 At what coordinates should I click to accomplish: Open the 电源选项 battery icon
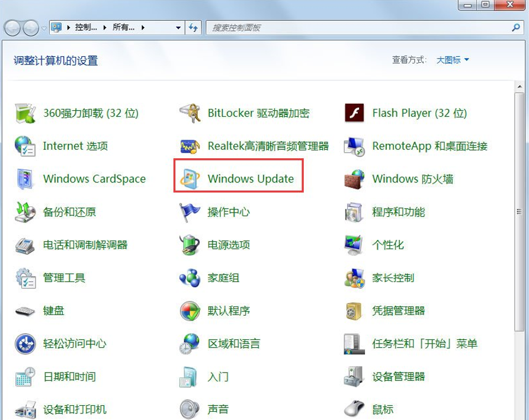[190, 245]
